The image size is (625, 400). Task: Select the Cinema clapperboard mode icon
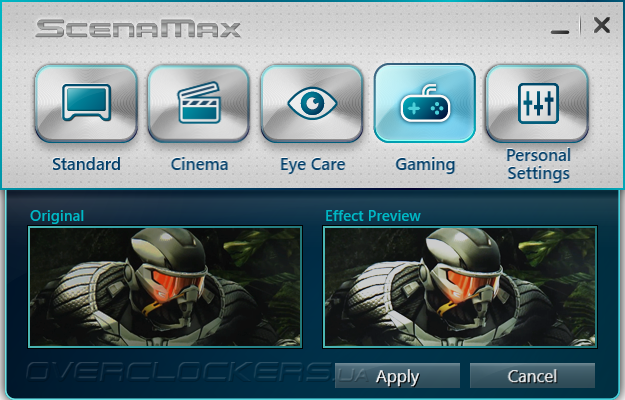coord(199,104)
